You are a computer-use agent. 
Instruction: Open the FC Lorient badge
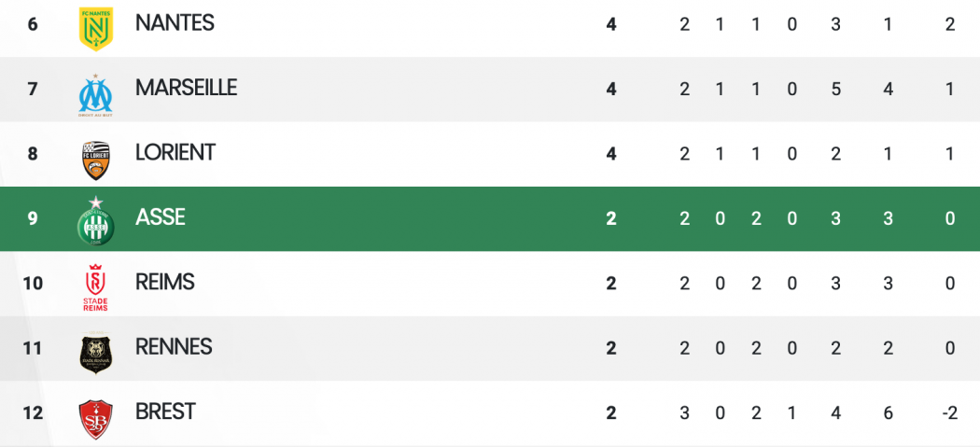coord(95,161)
